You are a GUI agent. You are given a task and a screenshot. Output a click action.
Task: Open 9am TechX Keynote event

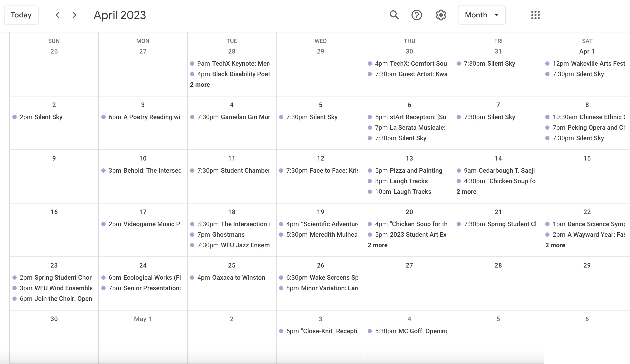pyautogui.click(x=230, y=64)
